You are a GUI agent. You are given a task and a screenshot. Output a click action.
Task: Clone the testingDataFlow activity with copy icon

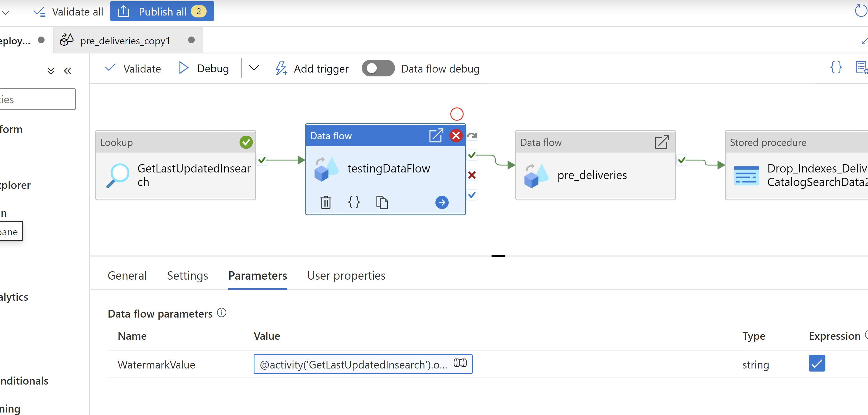click(x=382, y=202)
